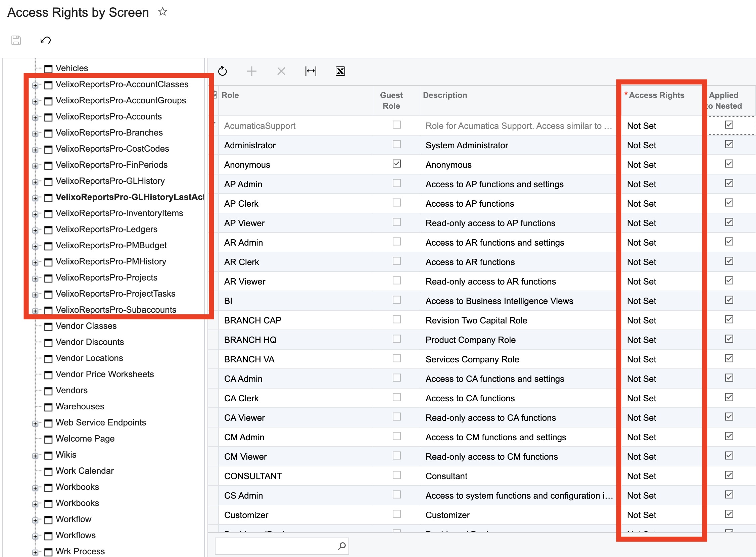Click the Wikis screen icon
This screenshot has width=756, height=557.
[x=49, y=456]
